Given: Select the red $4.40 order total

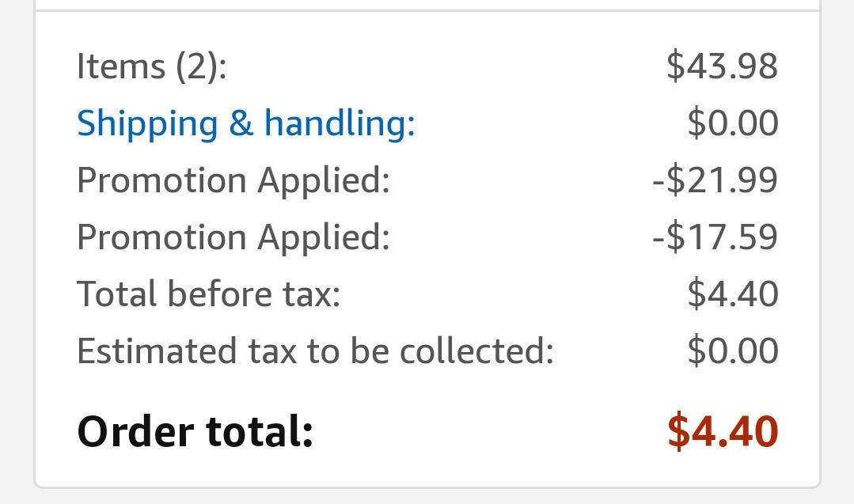Looking at the screenshot, I should (723, 432).
